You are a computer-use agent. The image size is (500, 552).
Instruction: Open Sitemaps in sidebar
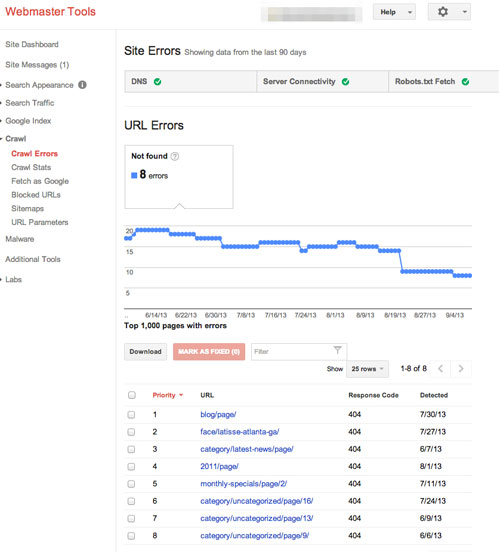tap(27, 208)
